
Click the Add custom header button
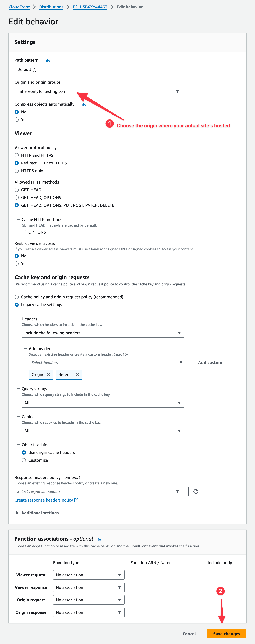coord(210,362)
